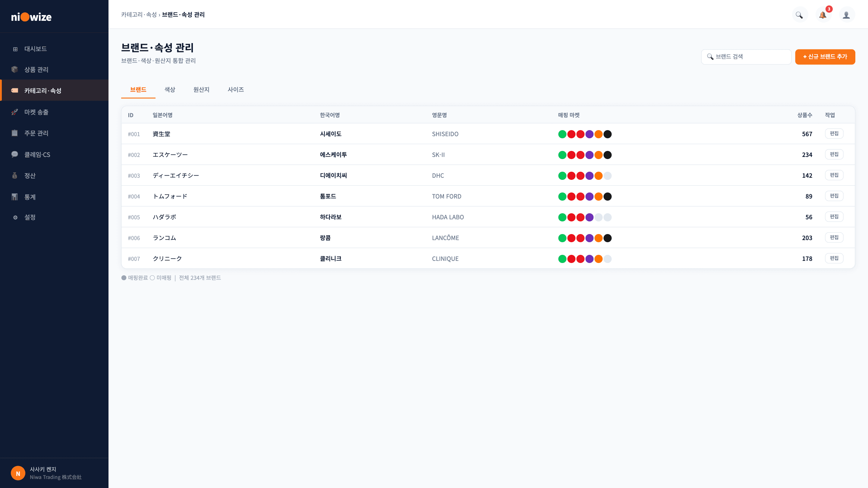Click 편집 for the SHISEIDO row

click(x=834, y=134)
